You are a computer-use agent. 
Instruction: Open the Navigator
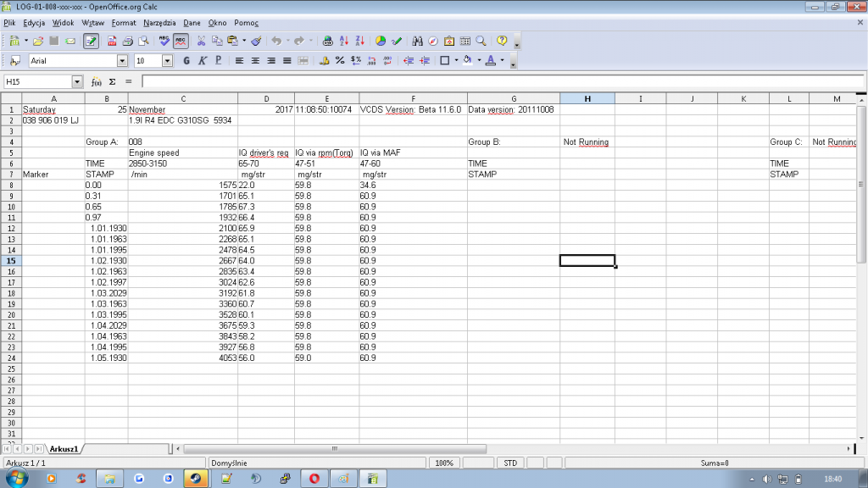433,41
